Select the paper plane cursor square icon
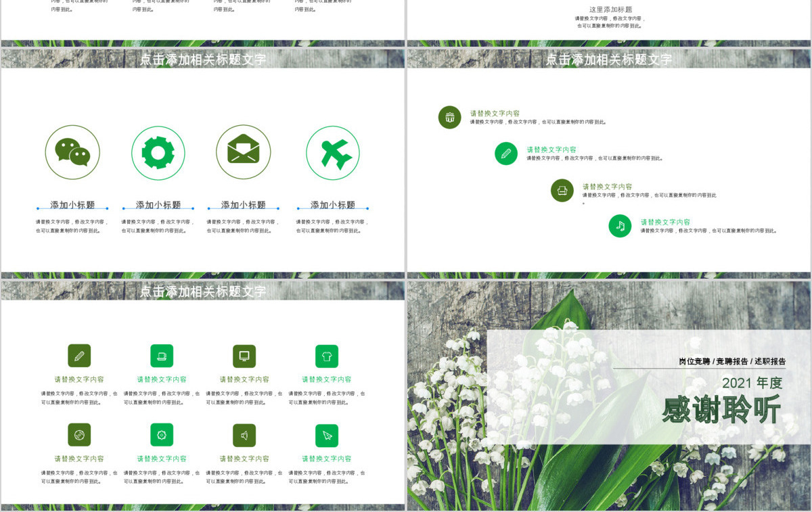The width and height of the screenshot is (812, 512). click(x=327, y=435)
